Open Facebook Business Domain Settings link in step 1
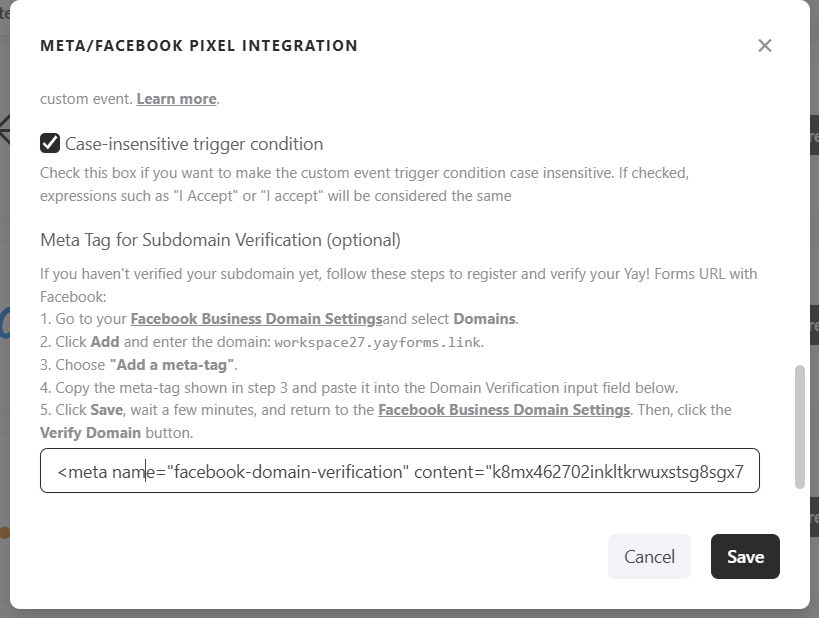 coord(257,319)
